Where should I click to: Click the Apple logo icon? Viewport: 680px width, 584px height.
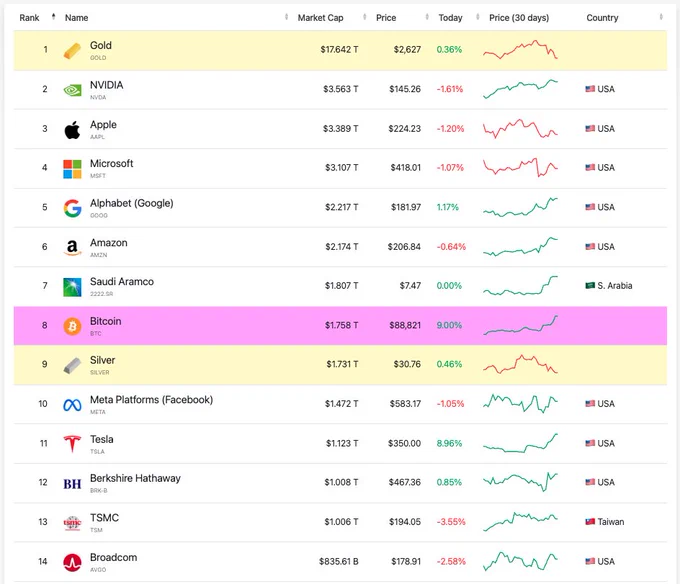[72, 130]
